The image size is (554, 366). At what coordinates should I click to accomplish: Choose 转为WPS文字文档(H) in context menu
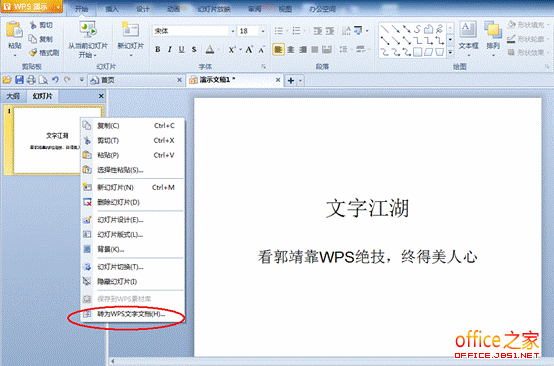point(132,314)
